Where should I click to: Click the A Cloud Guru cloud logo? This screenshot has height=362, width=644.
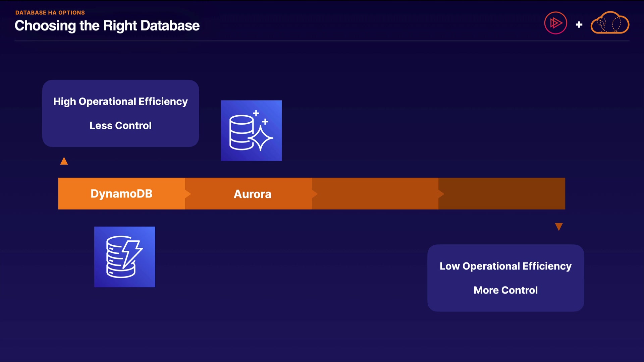tap(609, 23)
